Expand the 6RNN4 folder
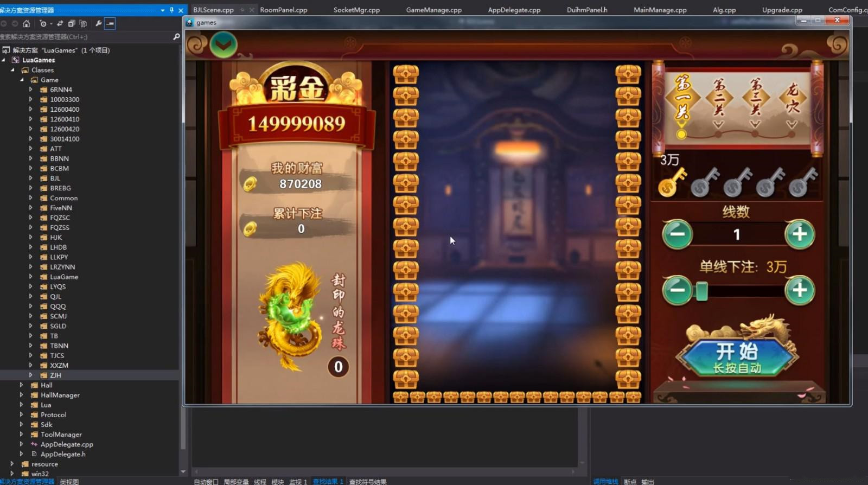This screenshot has width=868, height=485. [x=30, y=90]
